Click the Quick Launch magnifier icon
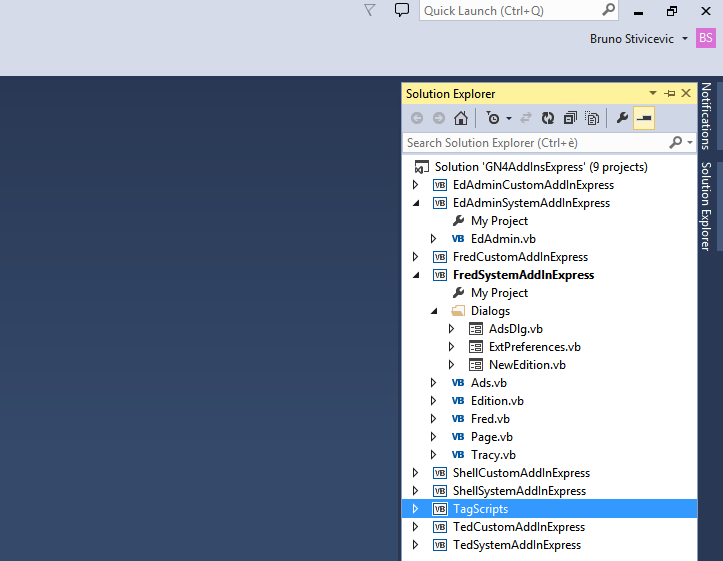 coord(609,9)
